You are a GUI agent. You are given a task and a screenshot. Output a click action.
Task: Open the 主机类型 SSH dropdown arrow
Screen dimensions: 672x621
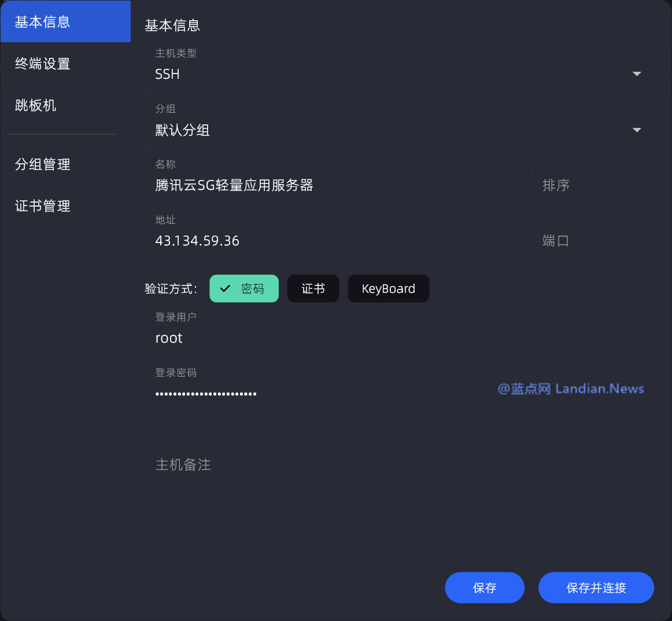coord(637,74)
